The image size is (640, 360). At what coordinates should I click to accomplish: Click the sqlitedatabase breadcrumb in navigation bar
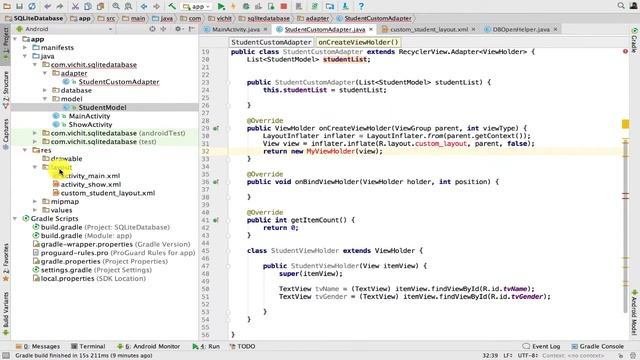click(x=268, y=18)
